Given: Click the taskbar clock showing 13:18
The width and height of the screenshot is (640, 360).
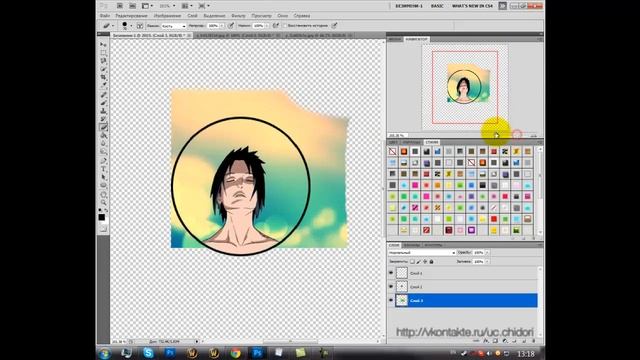Looking at the screenshot, I should click(x=527, y=353).
